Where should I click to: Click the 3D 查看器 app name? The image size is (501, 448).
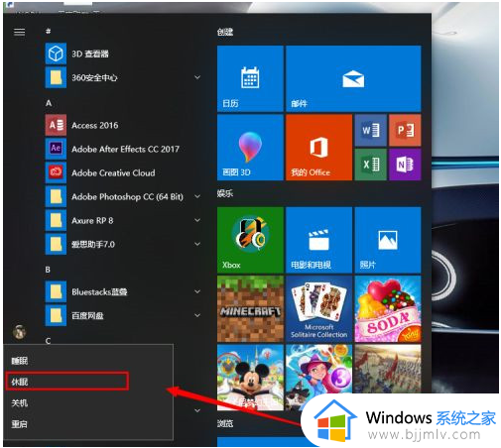tap(90, 54)
